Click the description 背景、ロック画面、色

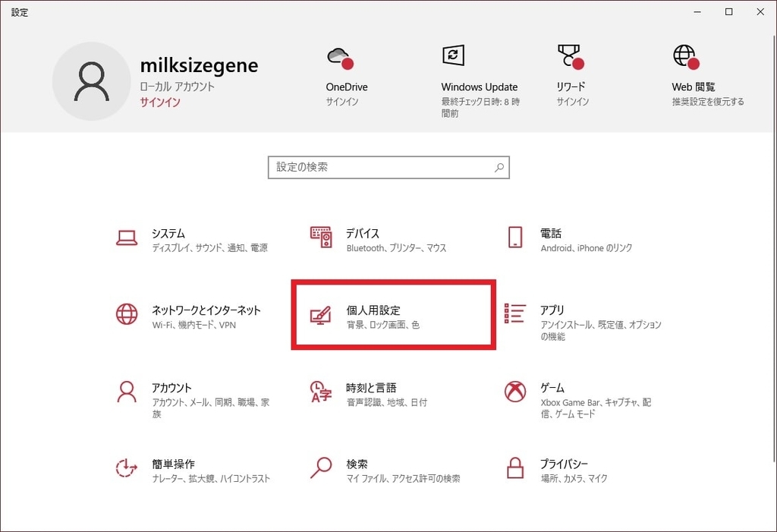point(382,326)
